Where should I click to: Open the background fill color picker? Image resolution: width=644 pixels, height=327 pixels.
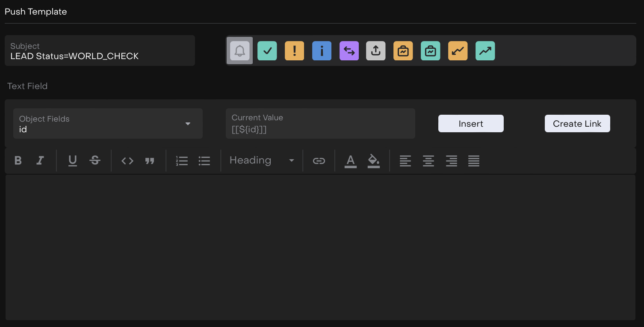point(374,161)
